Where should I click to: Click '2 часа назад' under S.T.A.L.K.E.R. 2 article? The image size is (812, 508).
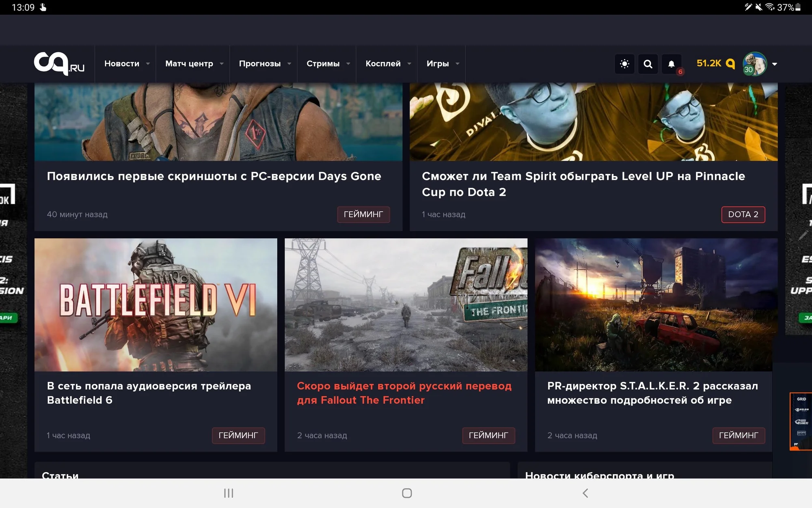(572, 435)
